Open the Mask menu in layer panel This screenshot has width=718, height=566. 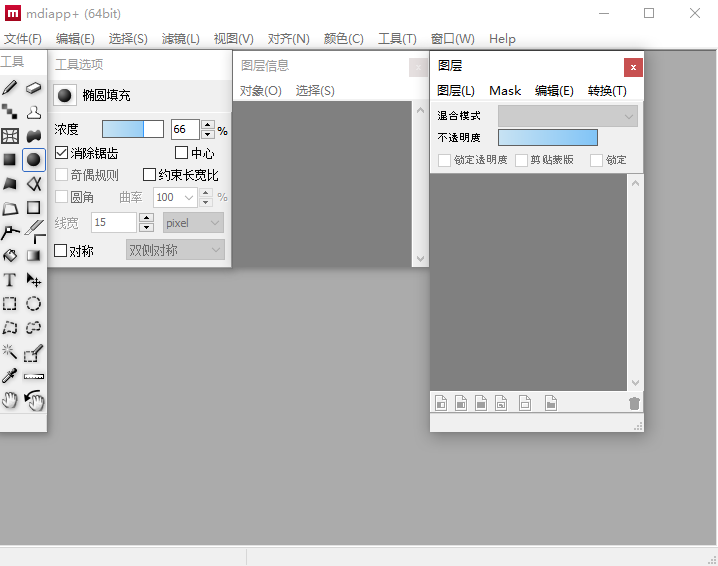(505, 91)
